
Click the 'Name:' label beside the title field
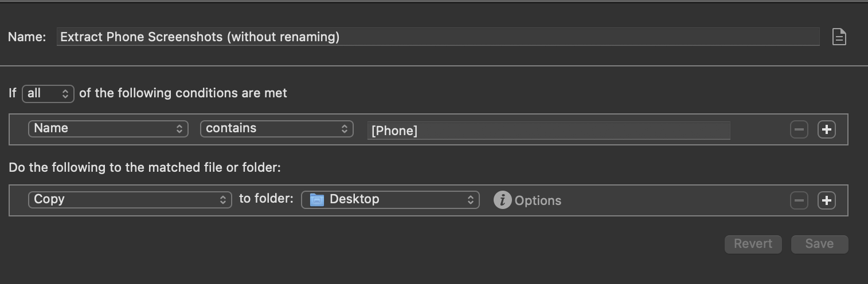[x=27, y=37]
